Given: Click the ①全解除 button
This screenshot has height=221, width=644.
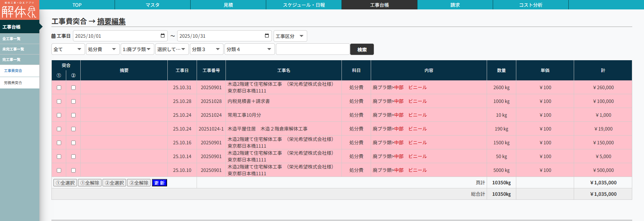Looking at the screenshot, I should pos(90,183).
